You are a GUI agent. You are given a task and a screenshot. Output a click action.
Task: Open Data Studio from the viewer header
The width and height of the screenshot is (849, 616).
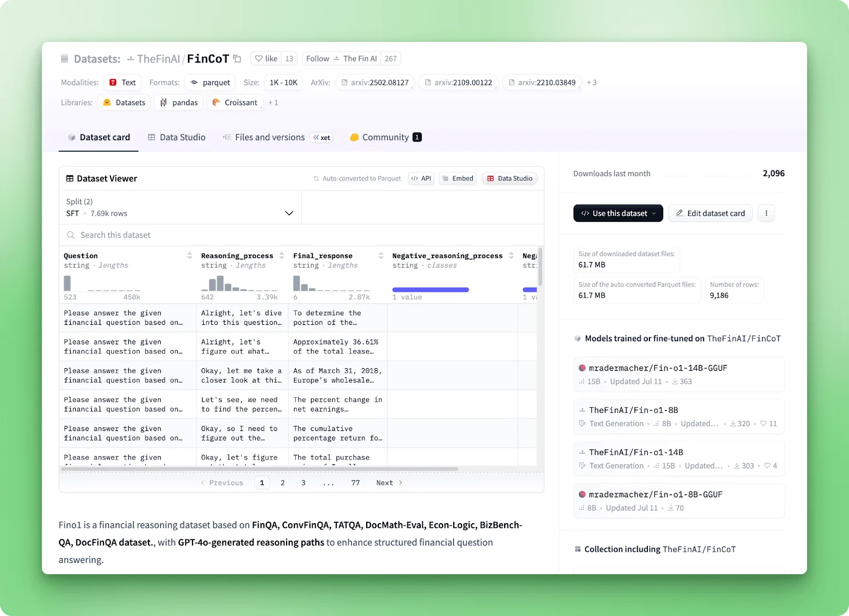[510, 178]
